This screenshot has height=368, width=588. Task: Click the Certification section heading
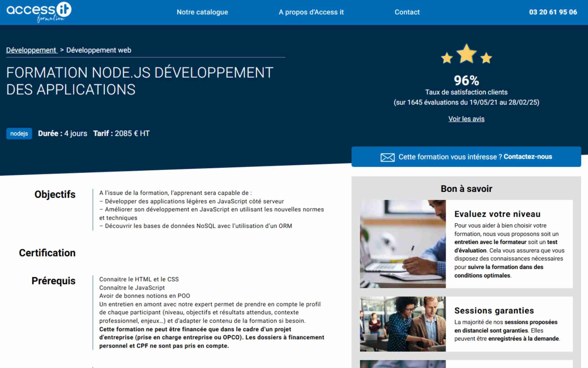(47, 253)
